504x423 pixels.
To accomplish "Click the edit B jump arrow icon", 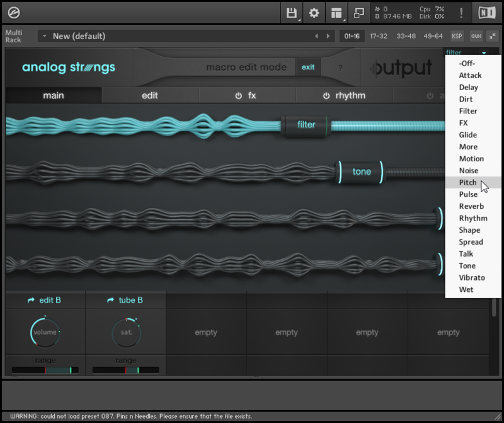I will 31,300.
